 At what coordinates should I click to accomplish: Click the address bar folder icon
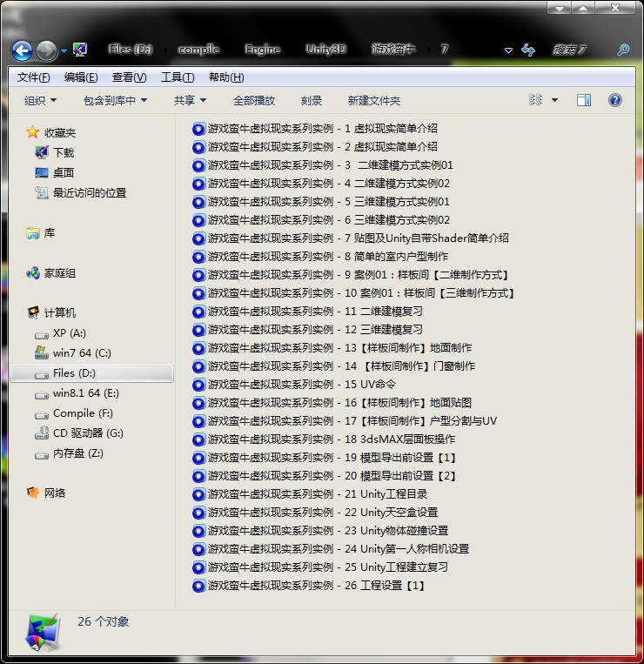click(x=80, y=50)
